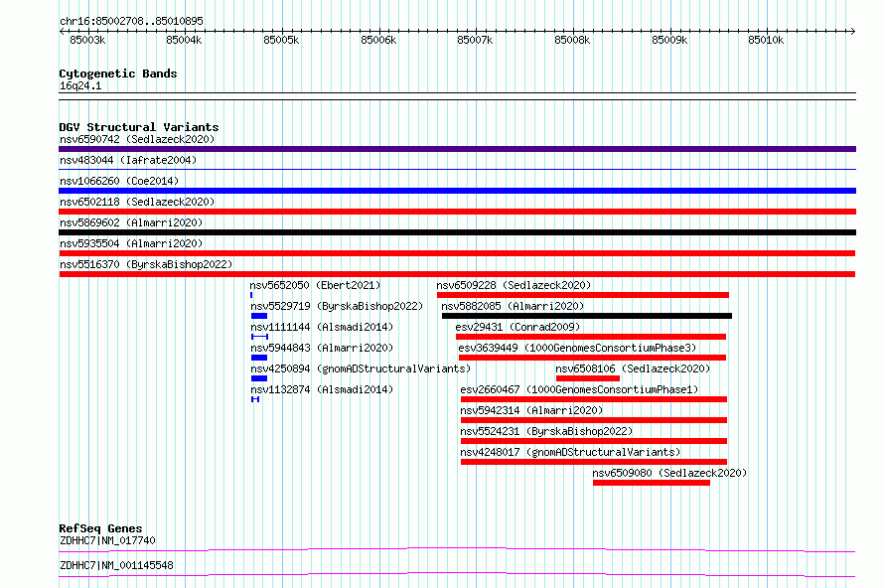Open nsv5882085 (Almarri2020) label

click(513, 306)
